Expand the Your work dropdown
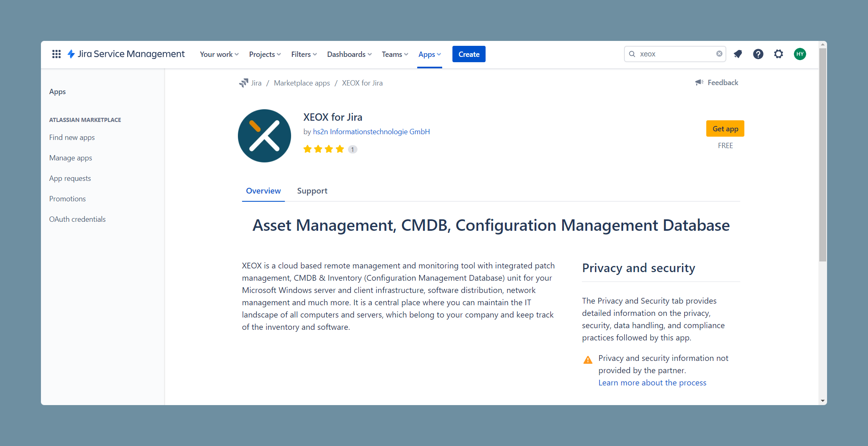The width and height of the screenshot is (868, 446). pyautogui.click(x=219, y=54)
